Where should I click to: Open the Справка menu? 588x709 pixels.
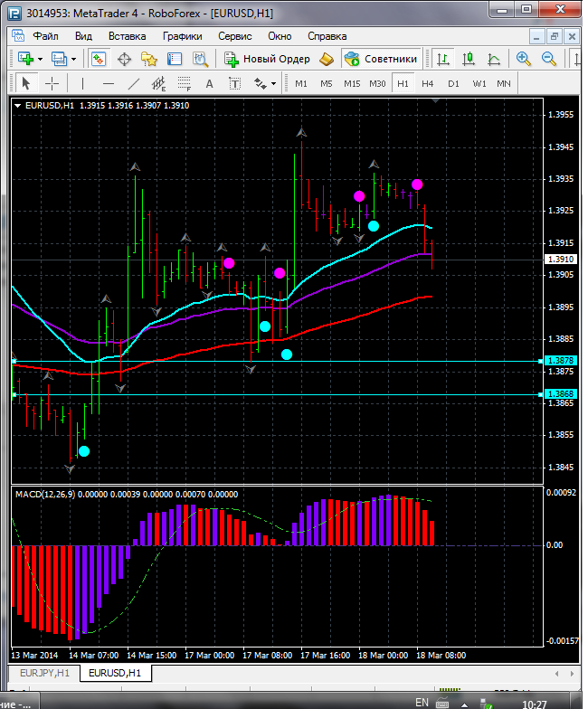click(327, 36)
